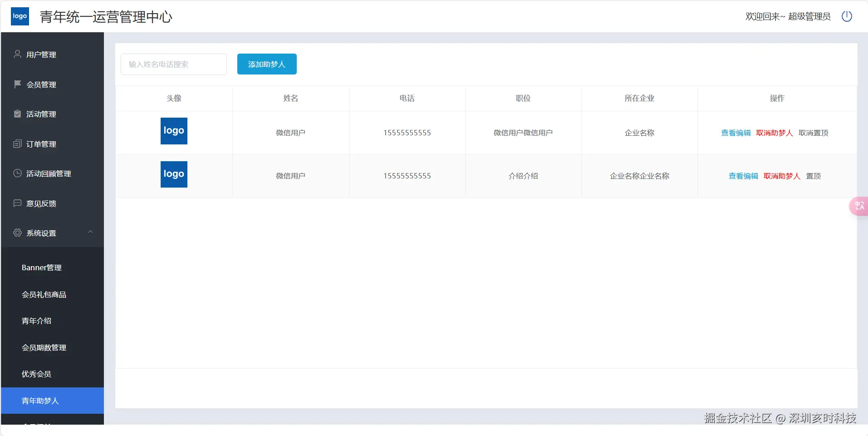Open 活动管理 menu
Viewport: 868px width, 436px height.
(53, 114)
